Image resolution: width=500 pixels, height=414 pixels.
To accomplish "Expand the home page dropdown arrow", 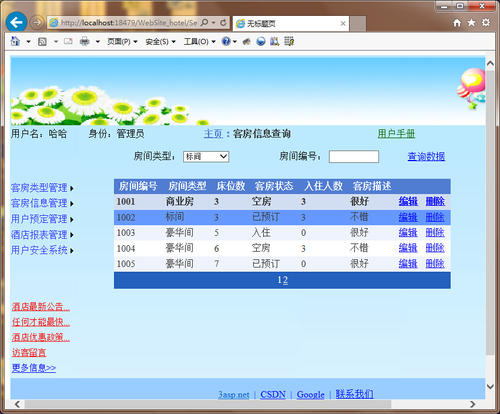I will pos(28,42).
